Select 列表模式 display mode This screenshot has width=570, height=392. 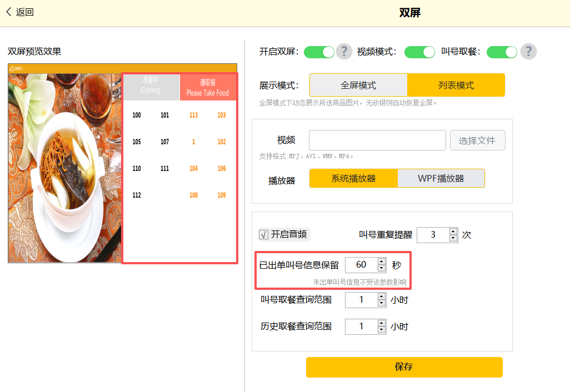coord(456,86)
